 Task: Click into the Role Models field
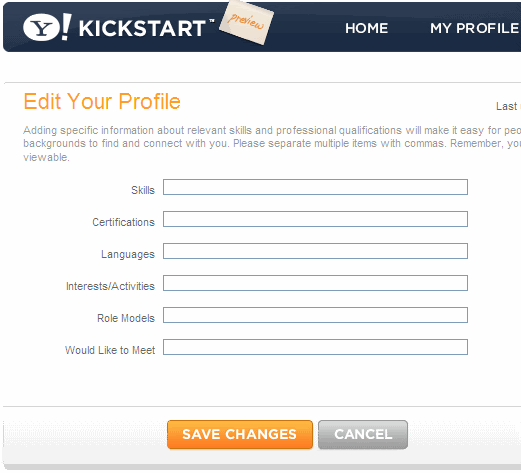315,315
